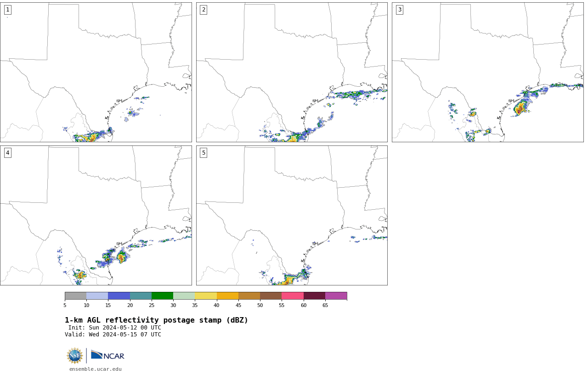Click the NSF logo
This screenshot has width=588, height=374.
pos(74,356)
